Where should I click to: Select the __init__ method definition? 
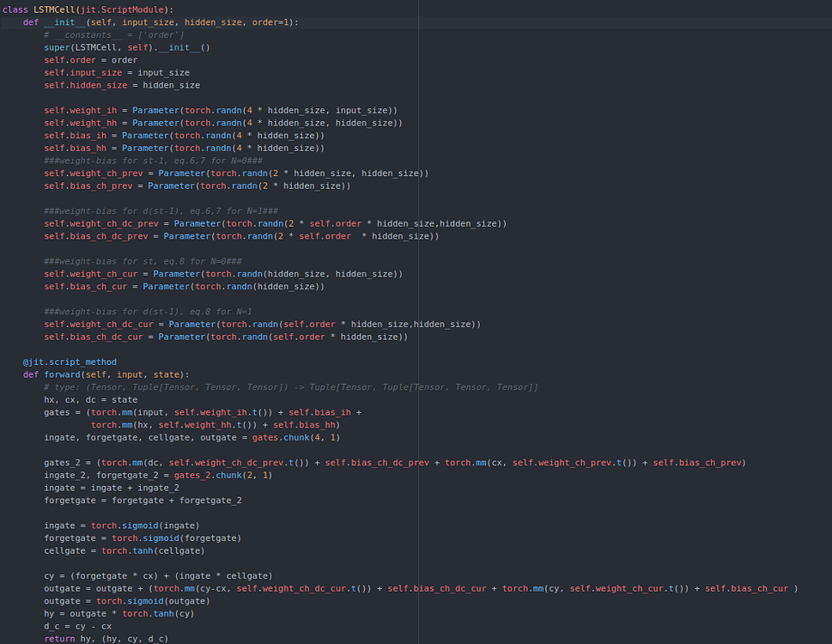[x=63, y=21]
